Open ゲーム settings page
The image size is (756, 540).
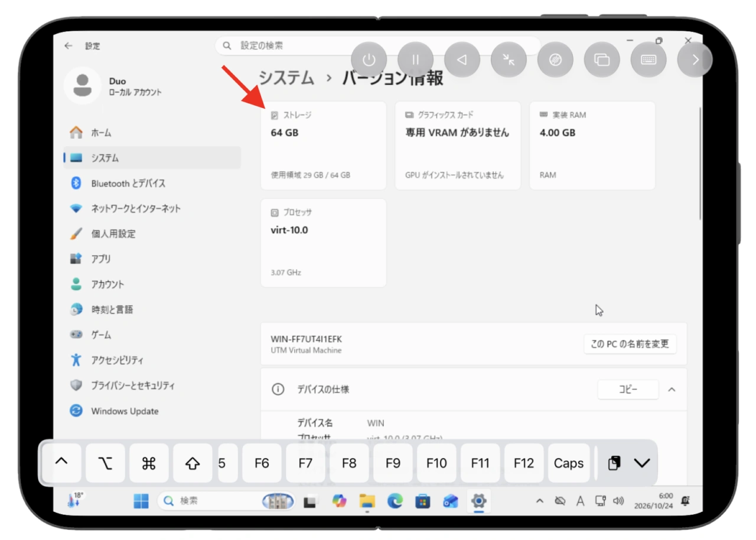(152, 335)
